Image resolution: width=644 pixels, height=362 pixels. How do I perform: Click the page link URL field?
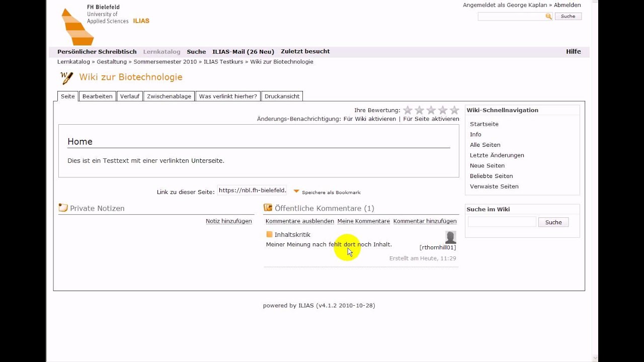[x=253, y=191]
